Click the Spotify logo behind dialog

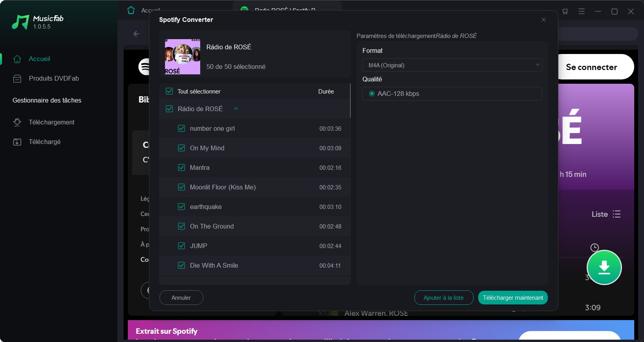144,67
